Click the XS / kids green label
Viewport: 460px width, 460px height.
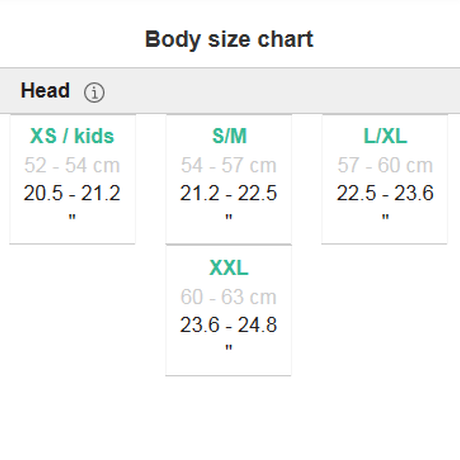(72, 136)
